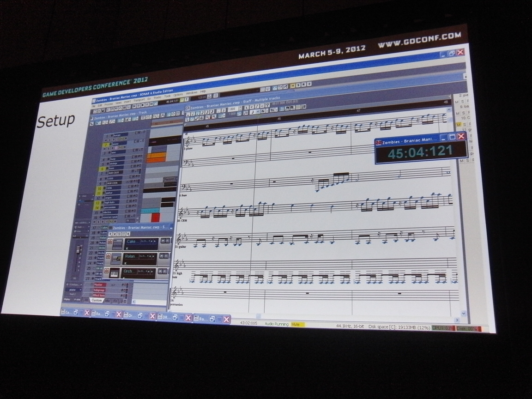
Task: Click the Master bus label
Action: (x=100, y=285)
